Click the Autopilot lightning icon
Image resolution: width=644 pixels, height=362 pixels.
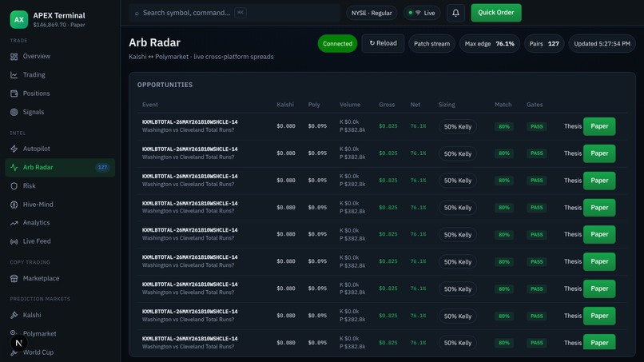[14, 149]
